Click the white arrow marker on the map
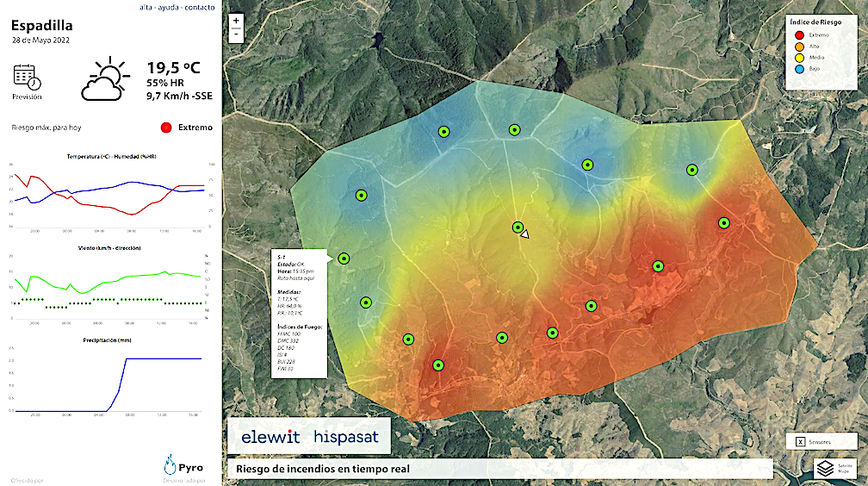 (x=524, y=234)
